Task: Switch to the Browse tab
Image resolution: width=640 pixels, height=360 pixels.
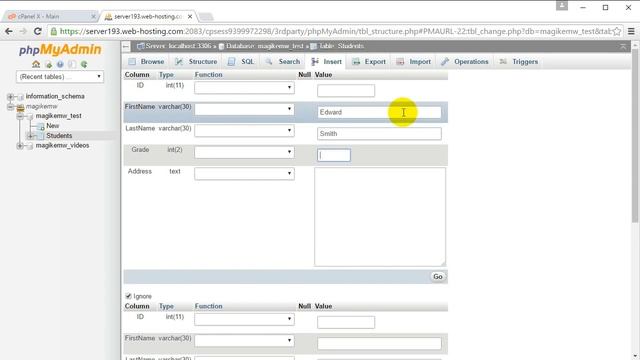Action: click(x=146, y=62)
